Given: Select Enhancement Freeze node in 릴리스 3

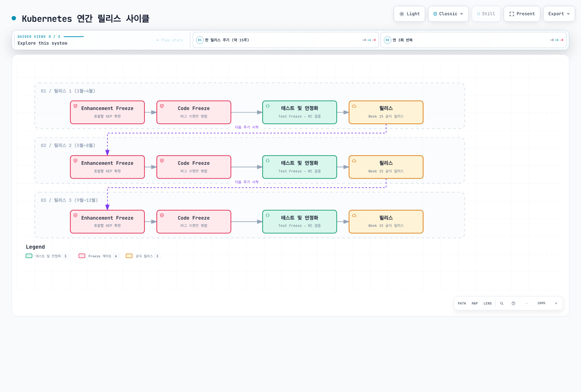Looking at the screenshot, I should click(x=107, y=222).
